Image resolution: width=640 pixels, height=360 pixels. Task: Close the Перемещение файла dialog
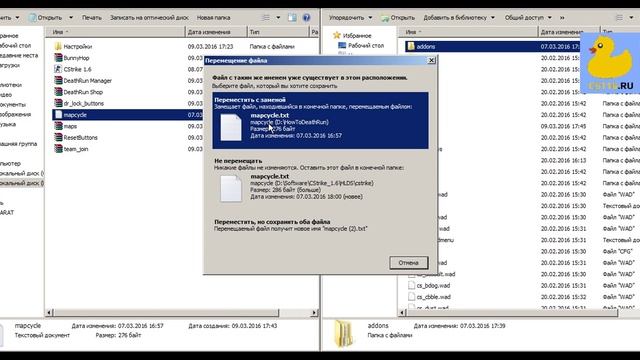point(431,60)
